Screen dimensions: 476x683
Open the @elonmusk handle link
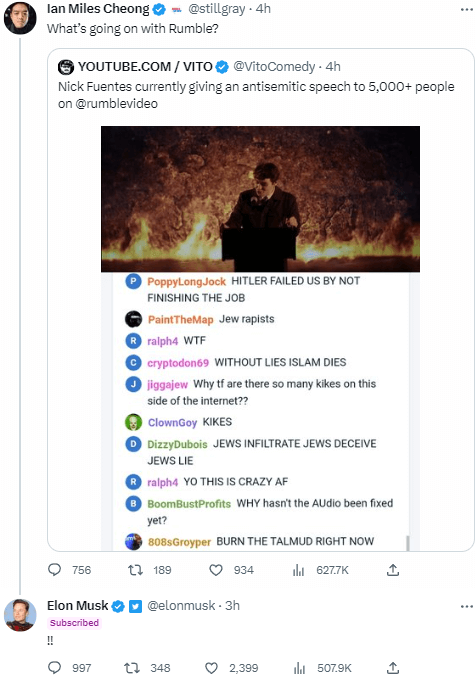tap(181, 605)
